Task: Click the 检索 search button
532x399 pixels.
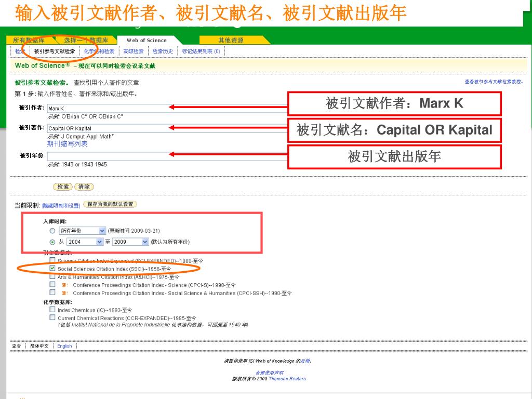Action: tap(63, 187)
